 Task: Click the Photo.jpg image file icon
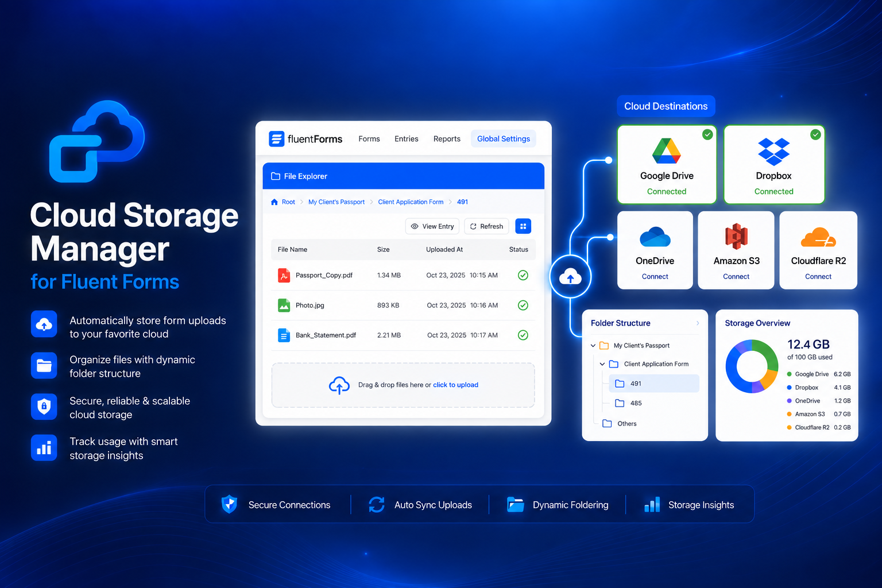click(284, 305)
